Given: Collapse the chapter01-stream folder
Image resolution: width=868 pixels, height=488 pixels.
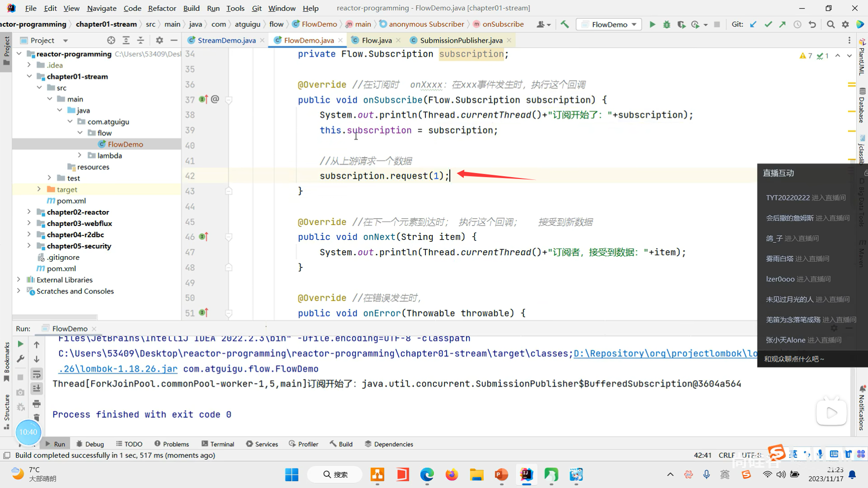Looking at the screenshot, I should 29,76.
